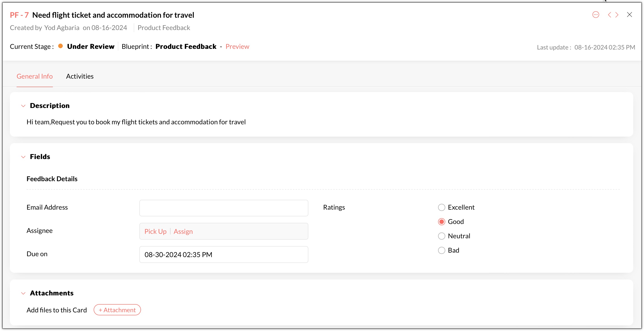The height and width of the screenshot is (331, 644).
Task: Open the Due on date field
Action: coord(223,255)
